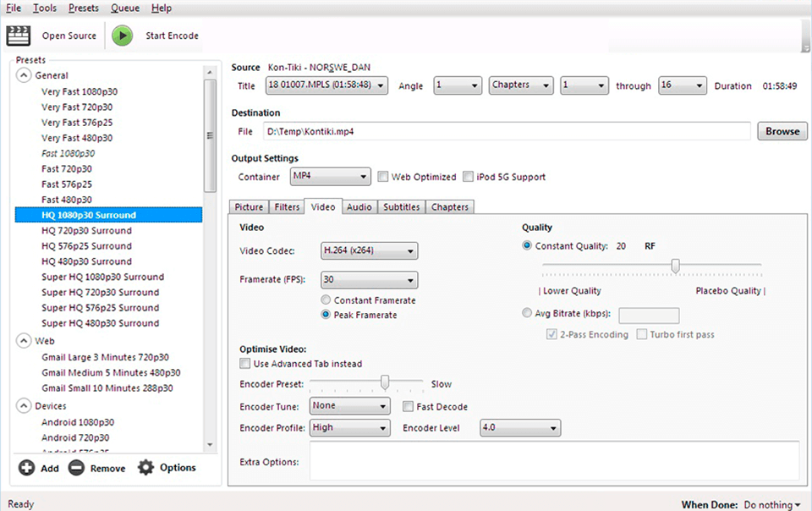Click the green Start Encode play icon
This screenshot has width=812, height=511.
click(122, 36)
